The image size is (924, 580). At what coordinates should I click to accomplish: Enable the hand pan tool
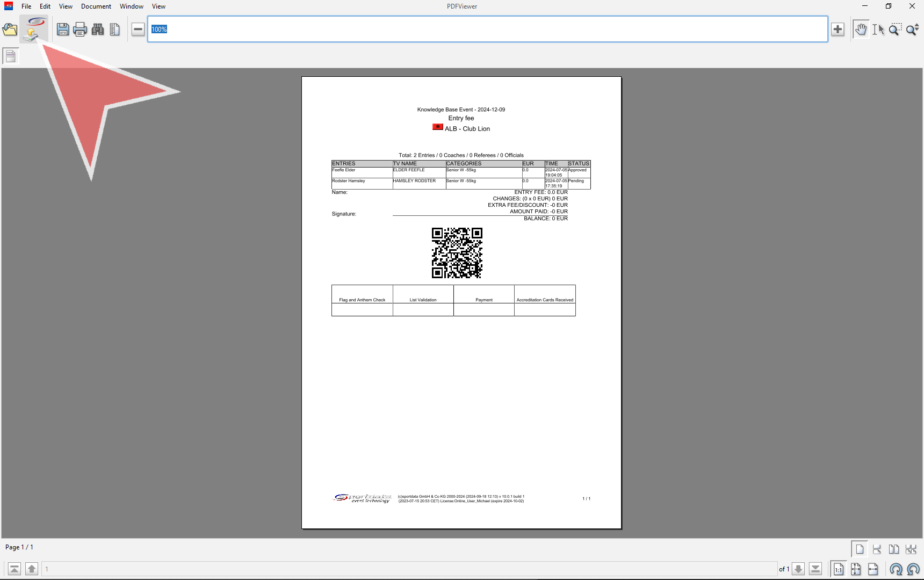[861, 30]
